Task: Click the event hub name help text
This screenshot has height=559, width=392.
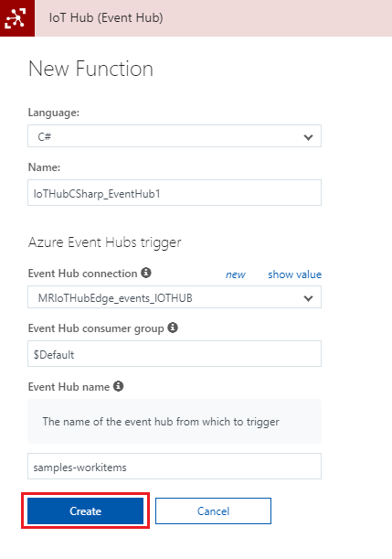Action: [161, 422]
